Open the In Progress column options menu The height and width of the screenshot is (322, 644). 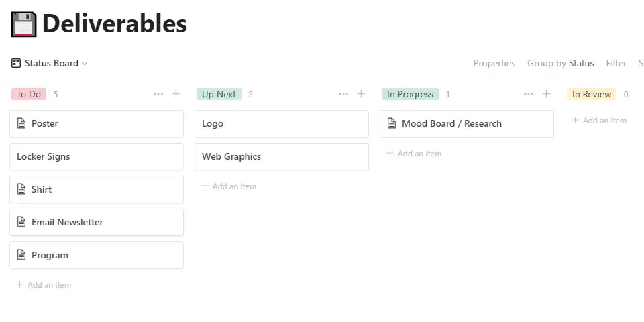coord(529,94)
